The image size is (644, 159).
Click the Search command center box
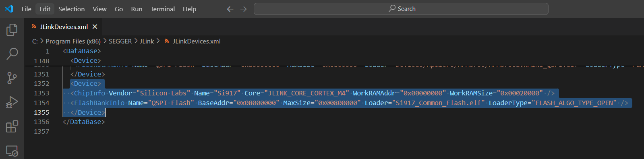click(401, 9)
